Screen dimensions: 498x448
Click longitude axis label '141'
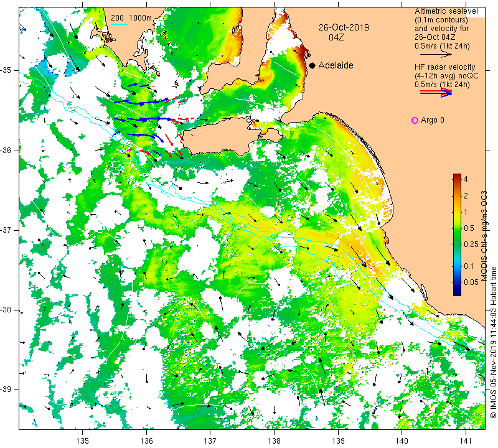[x=466, y=441]
